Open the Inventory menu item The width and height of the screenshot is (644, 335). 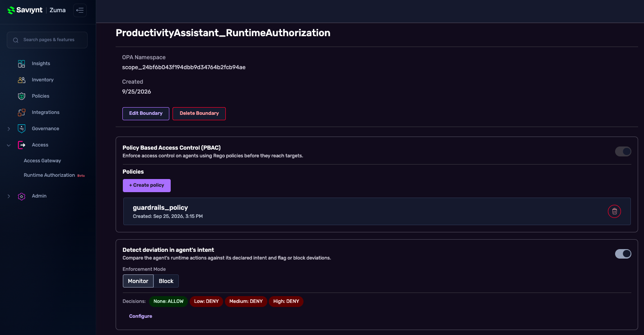[x=42, y=80]
